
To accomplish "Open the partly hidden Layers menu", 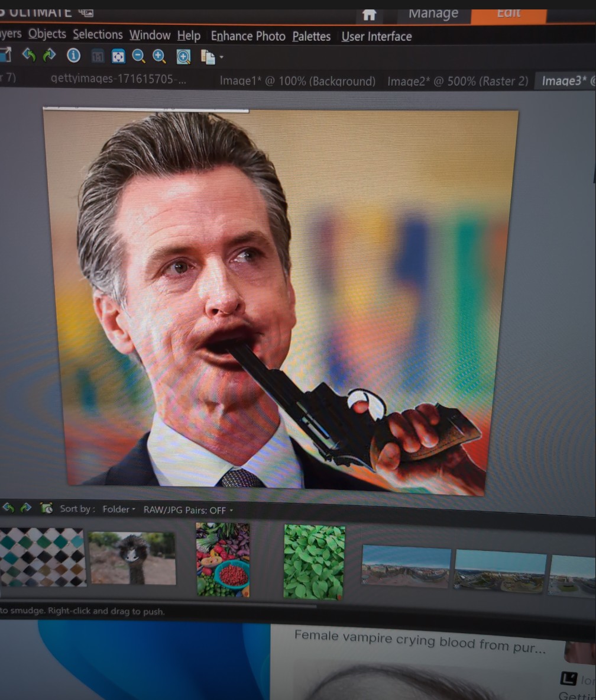I will tap(10, 34).
